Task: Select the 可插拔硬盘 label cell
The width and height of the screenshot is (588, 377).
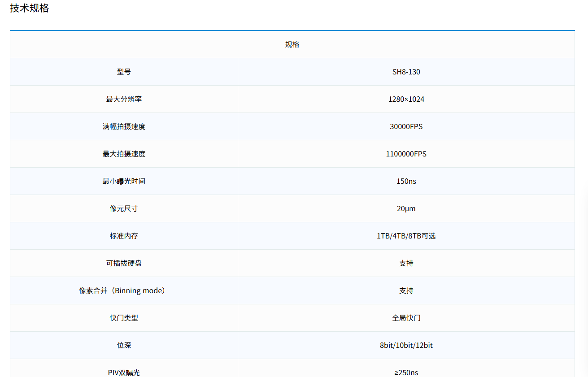Action: tap(124, 263)
